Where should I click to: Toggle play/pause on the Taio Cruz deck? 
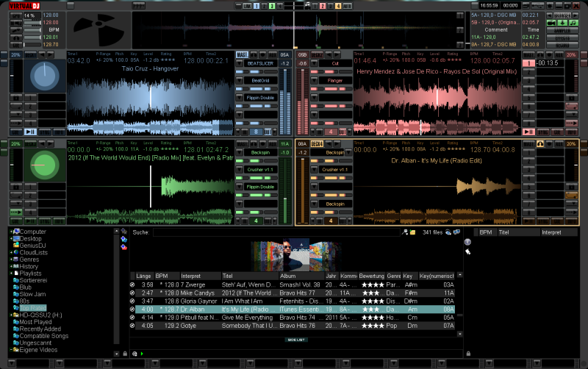point(30,132)
